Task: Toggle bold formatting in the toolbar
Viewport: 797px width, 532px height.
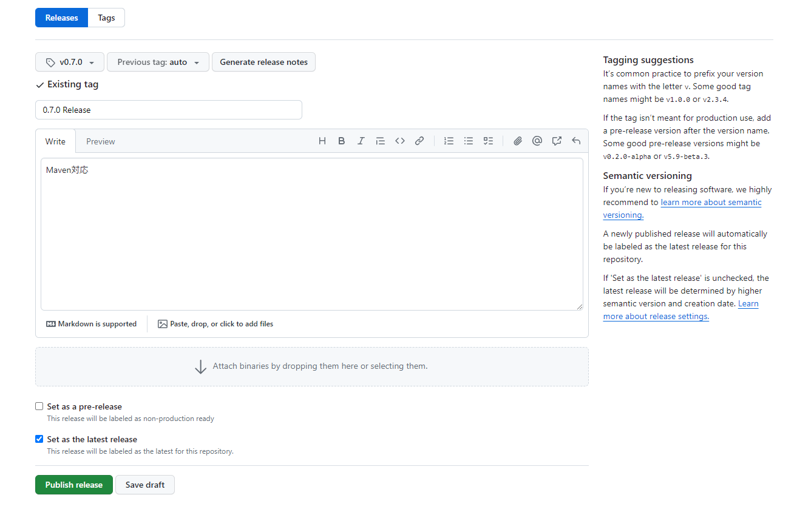Action: pyautogui.click(x=342, y=140)
